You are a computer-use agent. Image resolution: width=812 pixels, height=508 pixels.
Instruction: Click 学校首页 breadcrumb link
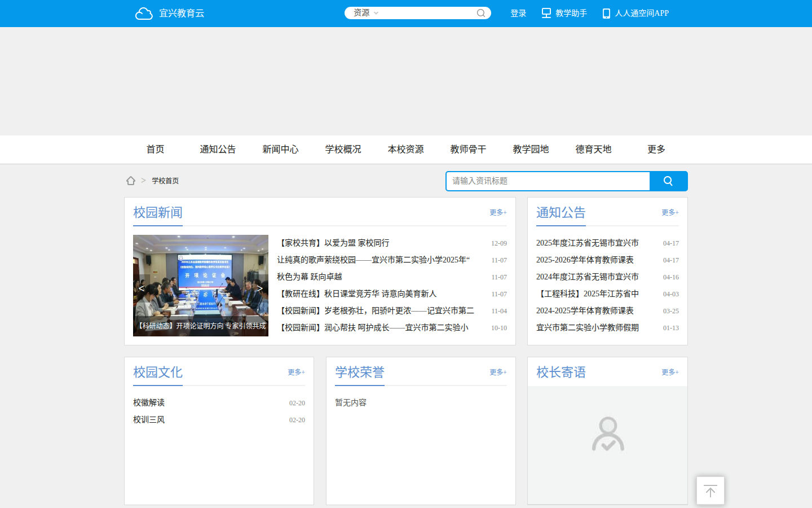165,181
